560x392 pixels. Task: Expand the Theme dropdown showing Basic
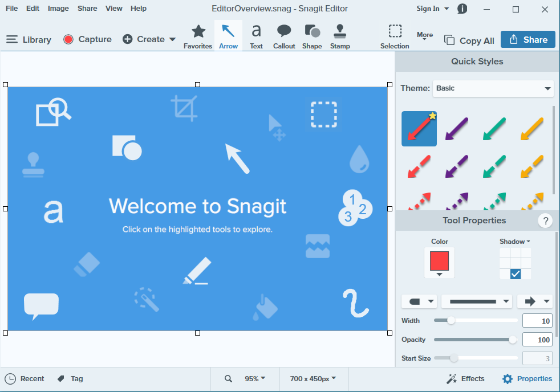coord(493,88)
